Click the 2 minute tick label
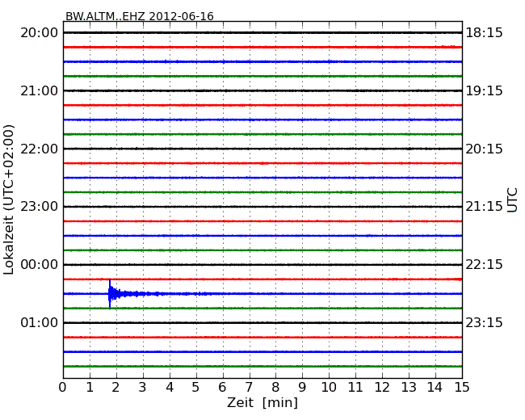 coord(115,387)
